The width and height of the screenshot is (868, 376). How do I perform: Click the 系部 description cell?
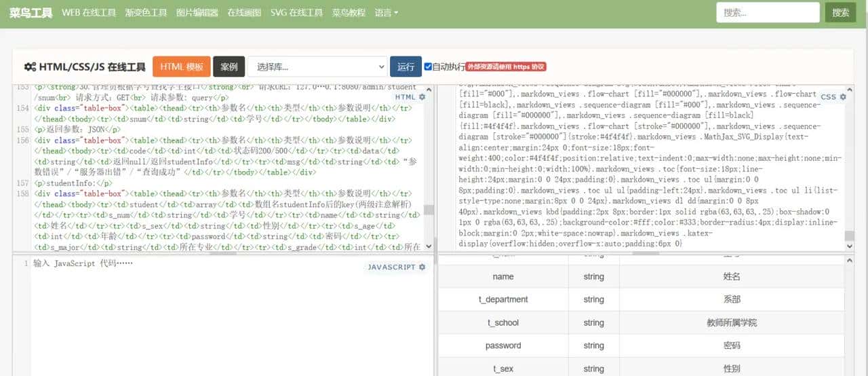click(732, 300)
